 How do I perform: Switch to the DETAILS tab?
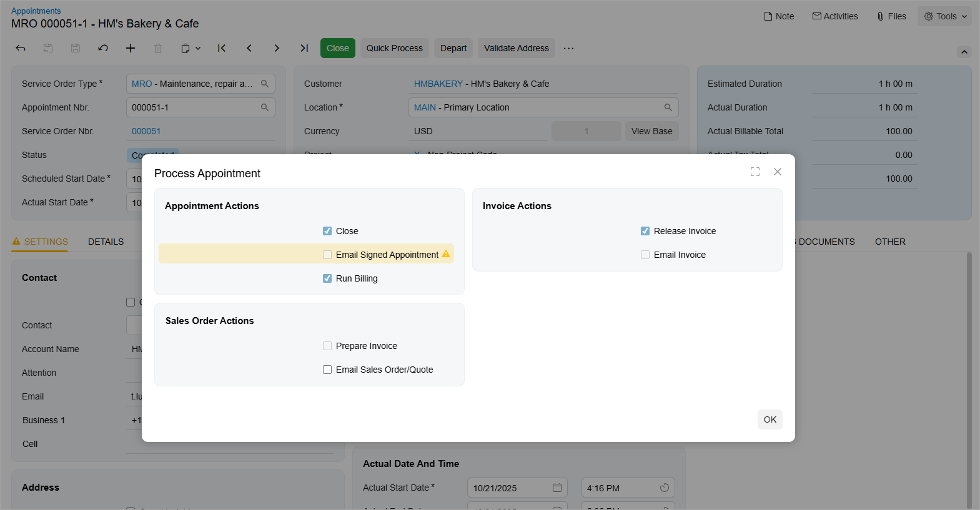tap(106, 242)
